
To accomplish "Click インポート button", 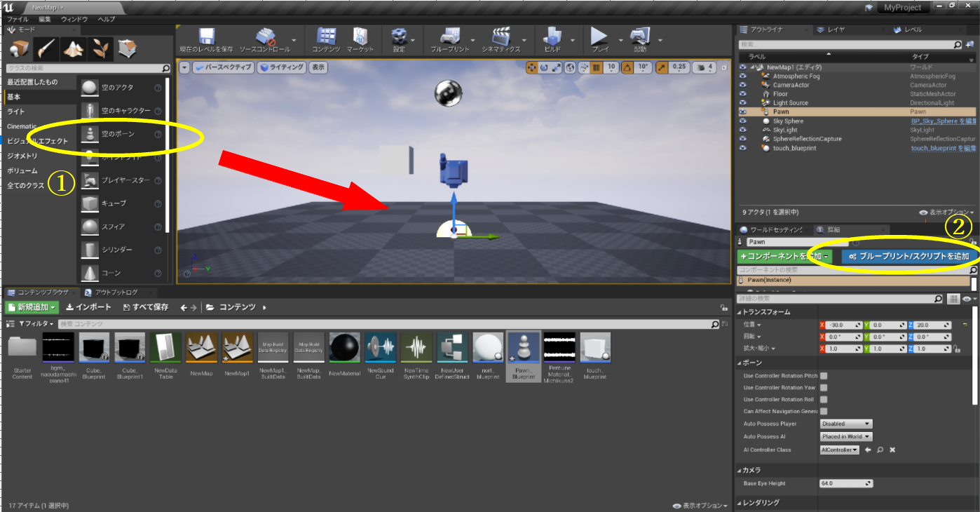I will 88,307.
